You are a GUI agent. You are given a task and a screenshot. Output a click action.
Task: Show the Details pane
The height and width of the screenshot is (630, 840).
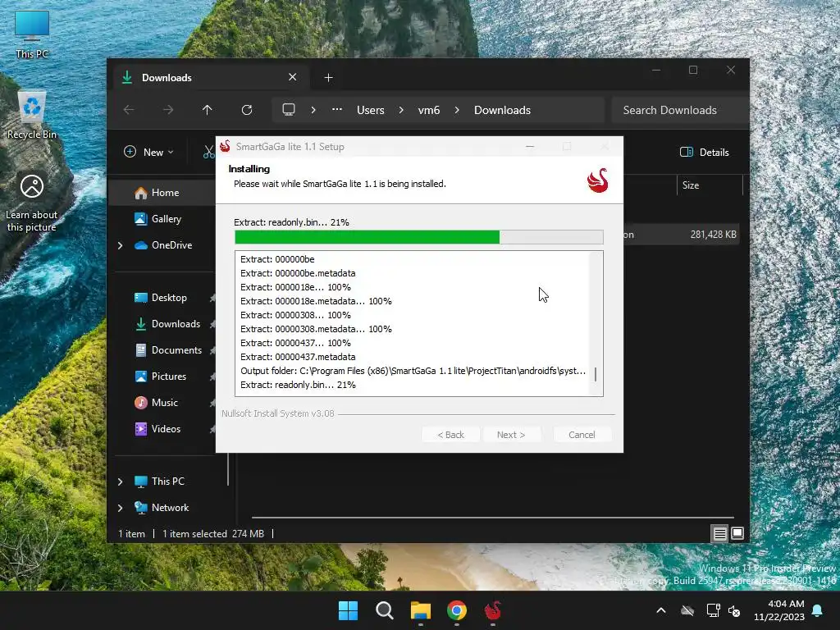coord(705,152)
